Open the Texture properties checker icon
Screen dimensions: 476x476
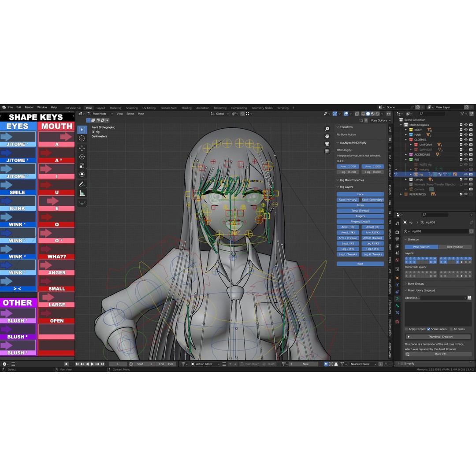[398, 321]
